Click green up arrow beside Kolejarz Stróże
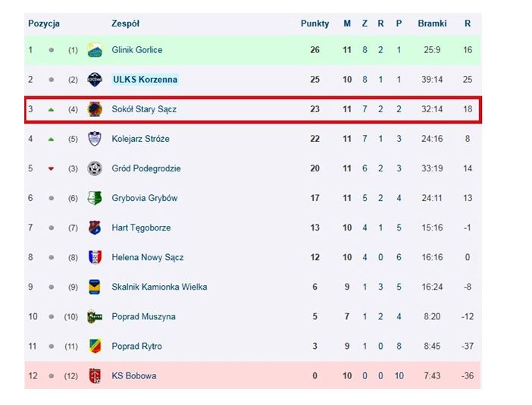This screenshot has width=532, height=405. 51,139
